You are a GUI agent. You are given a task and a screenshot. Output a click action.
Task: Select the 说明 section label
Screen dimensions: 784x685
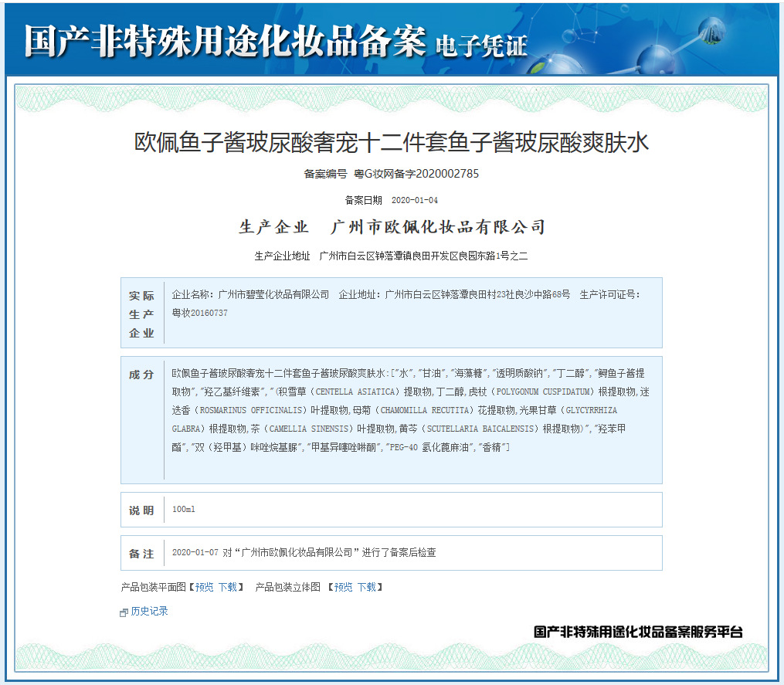pos(142,510)
